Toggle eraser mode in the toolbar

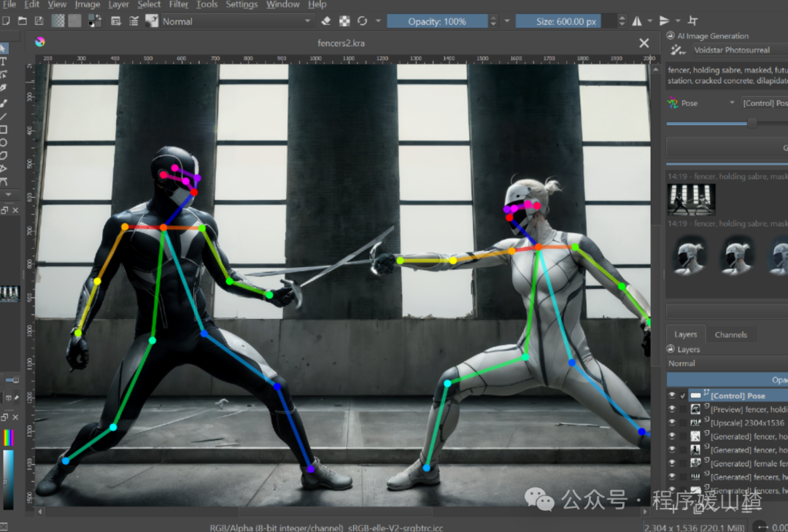pos(326,21)
